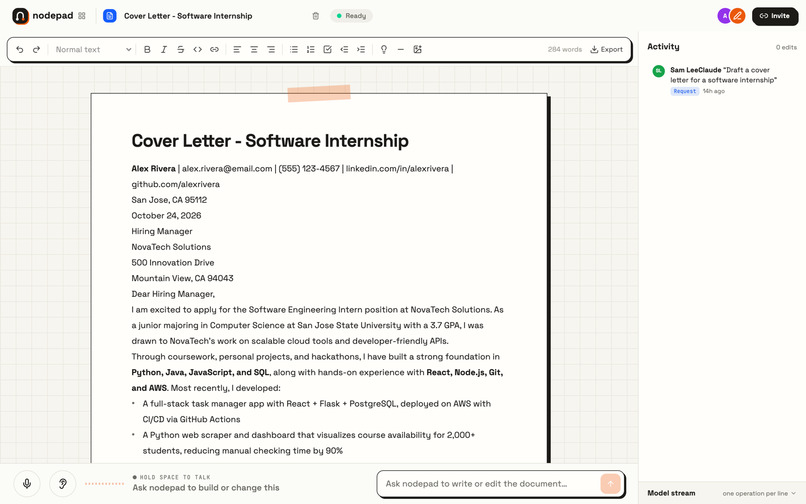Insert a bulleted list
Screen dimensions: 806x504
pos(294,49)
